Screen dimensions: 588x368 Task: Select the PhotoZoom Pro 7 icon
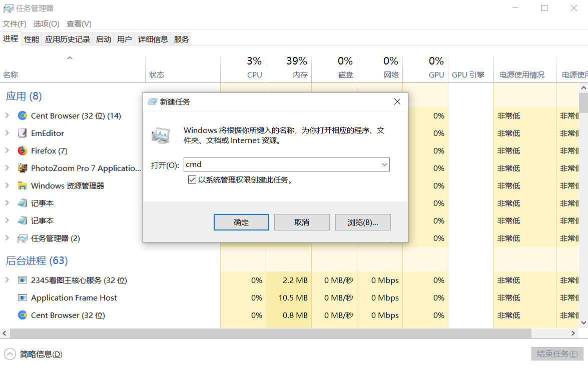(22, 168)
